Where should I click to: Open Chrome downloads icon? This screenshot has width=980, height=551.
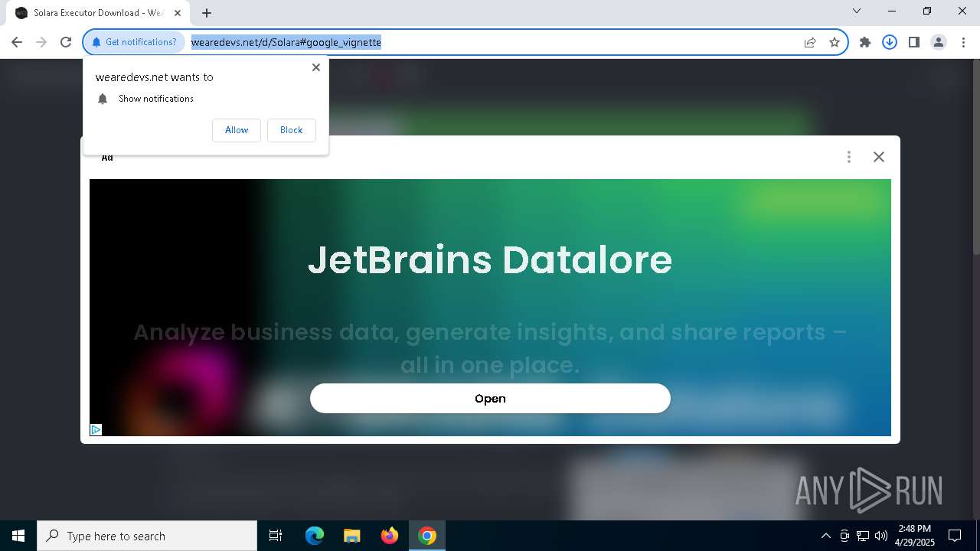tap(890, 42)
